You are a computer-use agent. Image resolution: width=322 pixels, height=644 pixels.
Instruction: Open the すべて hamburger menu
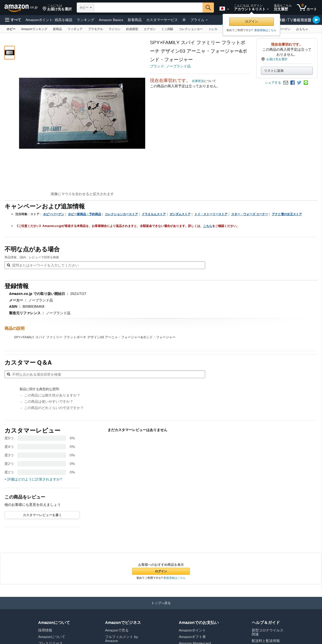pyautogui.click(x=13, y=20)
